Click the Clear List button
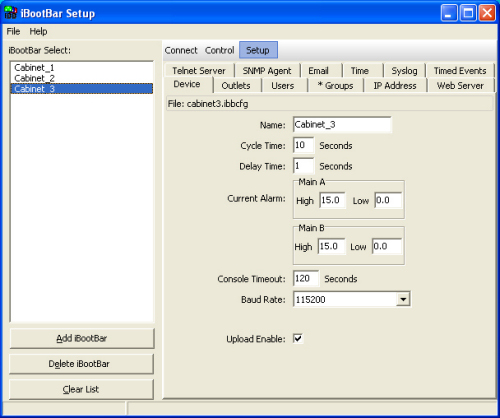 click(x=81, y=389)
